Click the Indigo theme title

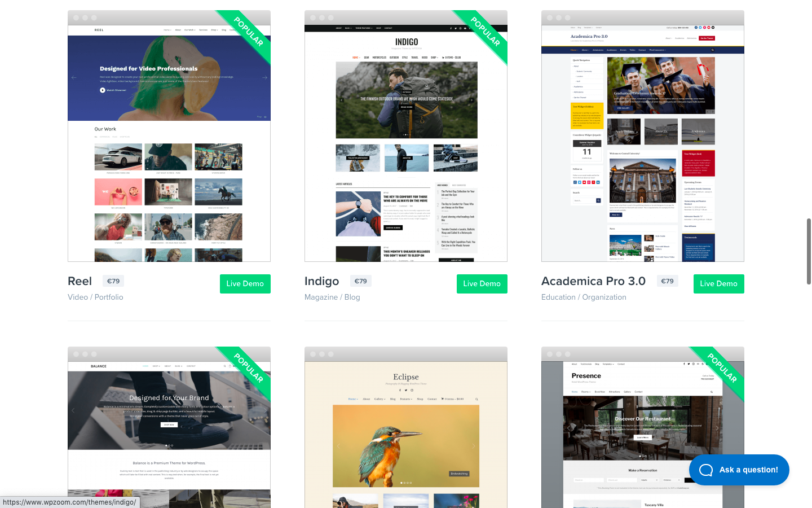point(322,281)
